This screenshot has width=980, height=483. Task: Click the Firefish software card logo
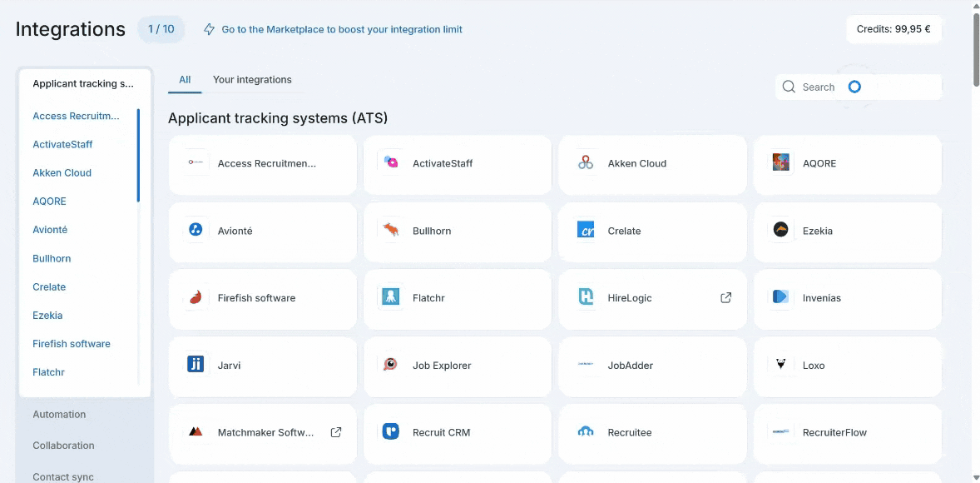click(x=196, y=298)
